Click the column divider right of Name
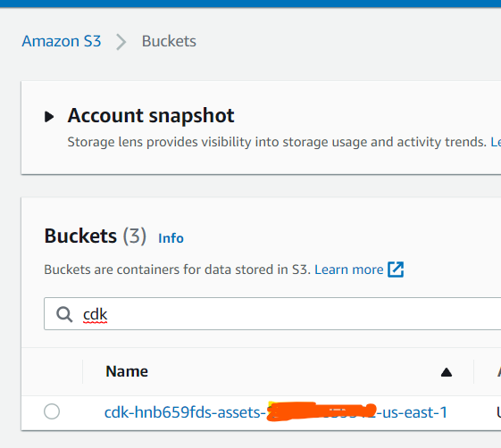The image size is (501, 448). click(474, 371)
